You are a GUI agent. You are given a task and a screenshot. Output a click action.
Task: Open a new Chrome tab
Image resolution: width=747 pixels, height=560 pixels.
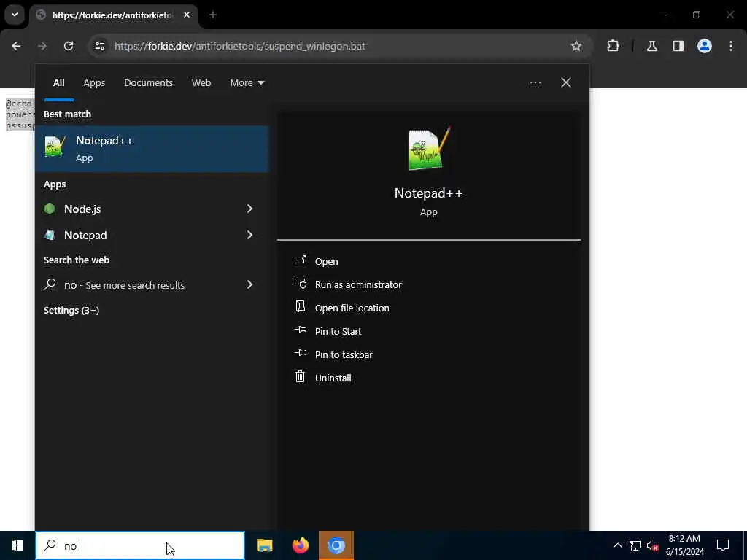click(x=213, y=15)
